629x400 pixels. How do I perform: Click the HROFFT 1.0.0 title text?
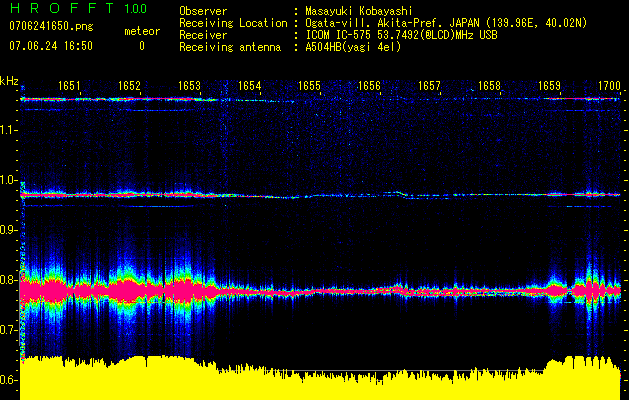79,8
